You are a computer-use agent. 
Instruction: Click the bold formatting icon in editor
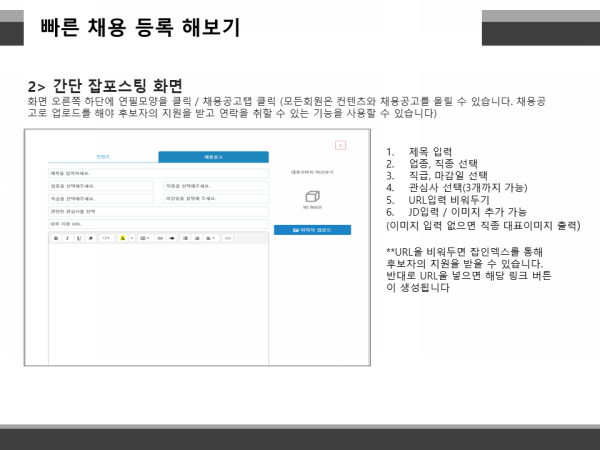pos(55,238)
